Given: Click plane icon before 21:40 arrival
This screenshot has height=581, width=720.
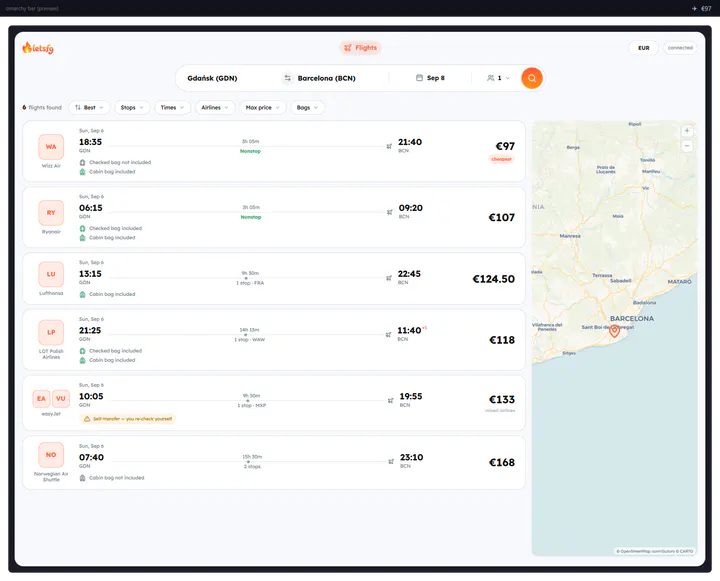Looking at the screenshot, I should click(389, 147).
